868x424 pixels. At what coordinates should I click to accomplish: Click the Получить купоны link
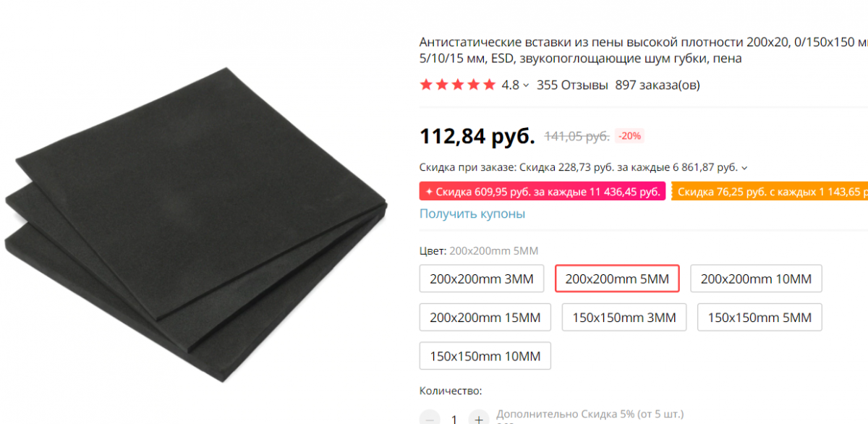tap(472, 213)
